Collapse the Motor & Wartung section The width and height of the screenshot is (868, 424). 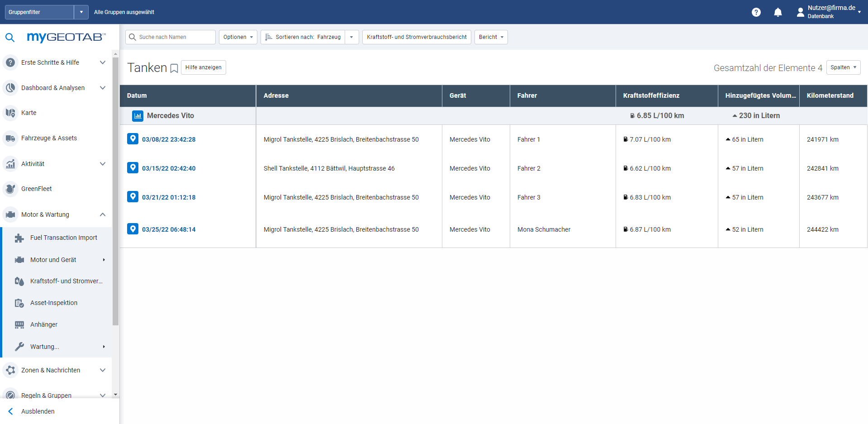click(x=103, y=214)
